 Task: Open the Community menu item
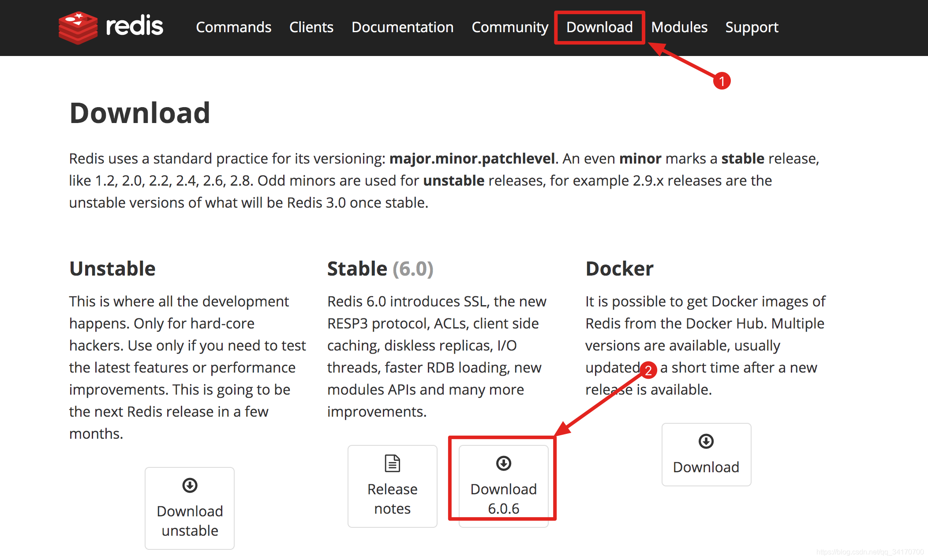510,27
